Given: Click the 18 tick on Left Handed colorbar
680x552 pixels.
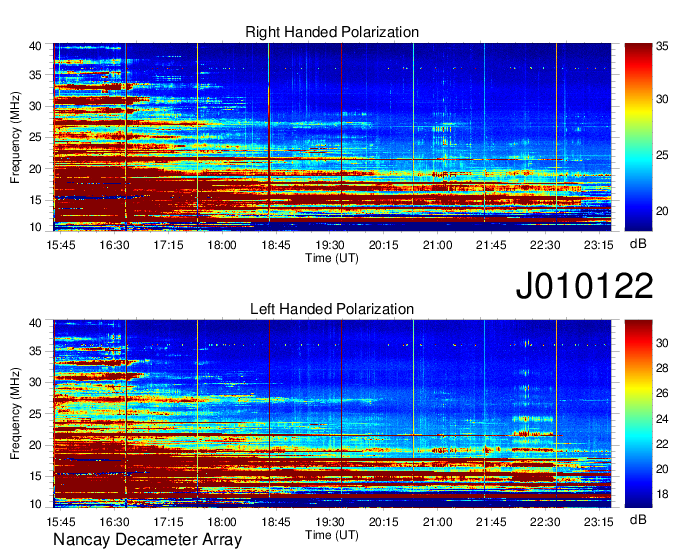Looking at the screenshot, I should 662,494.
